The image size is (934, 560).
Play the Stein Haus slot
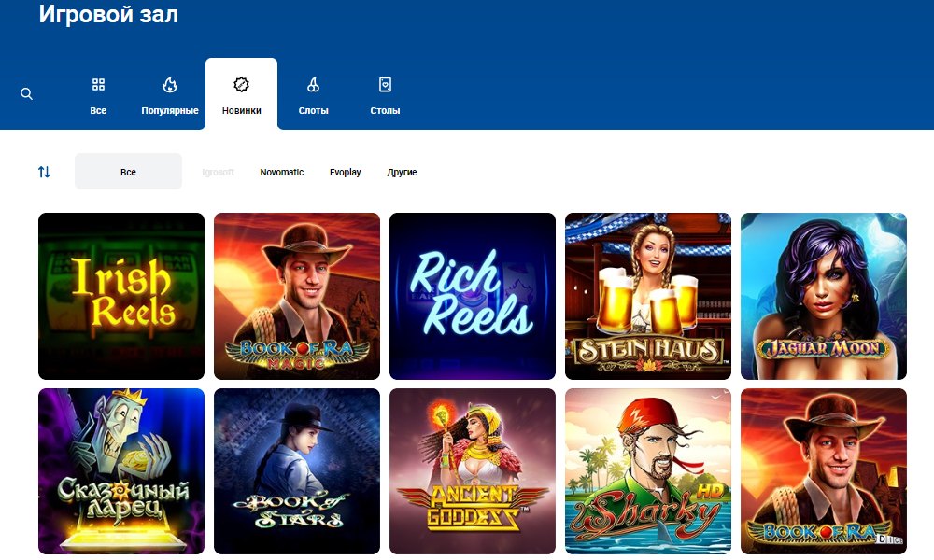pyautogui.click(x=648, y=296)
